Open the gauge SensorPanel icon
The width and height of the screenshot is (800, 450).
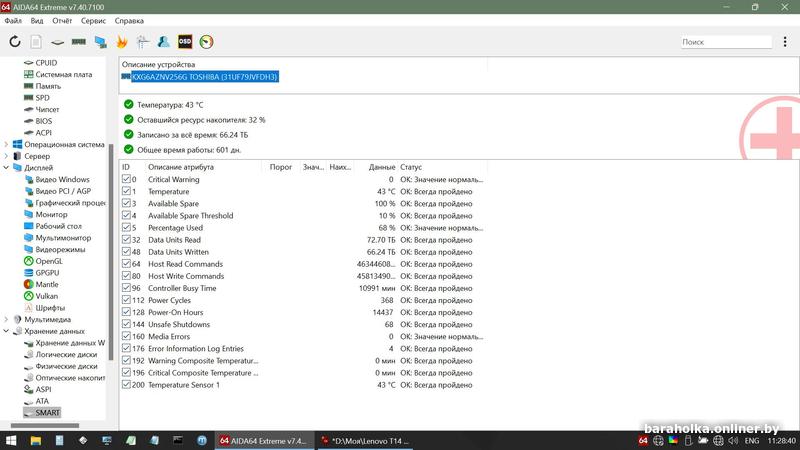(207, 42)
